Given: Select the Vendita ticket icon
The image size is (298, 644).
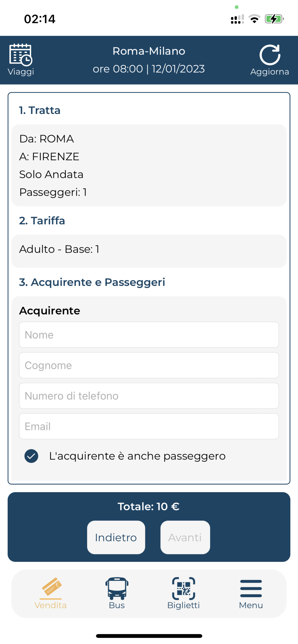Looking at the screenshot, I should click(52, 586).
